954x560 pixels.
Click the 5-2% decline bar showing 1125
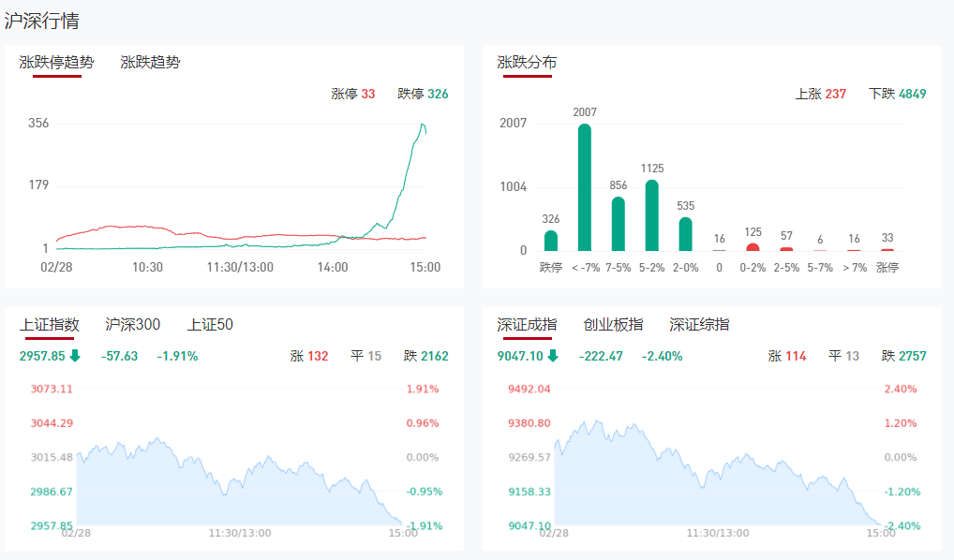(x=652, y=215)
